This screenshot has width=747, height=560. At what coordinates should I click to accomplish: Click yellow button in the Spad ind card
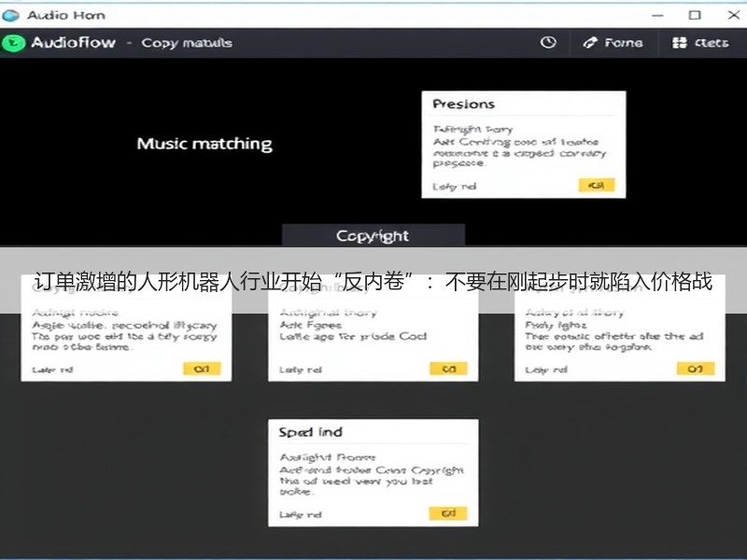(x=448, y=512)
